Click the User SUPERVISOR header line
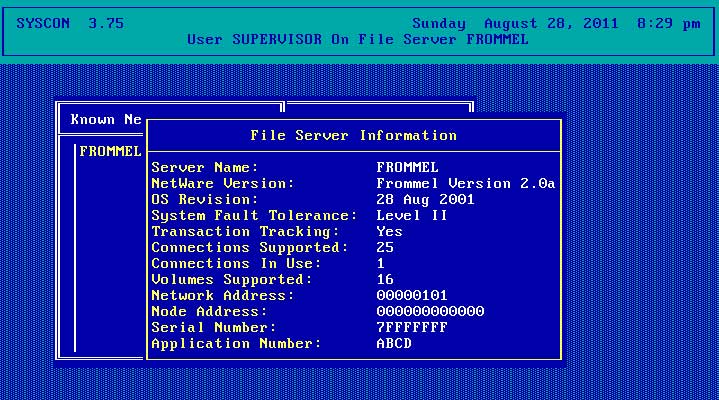Screen dimensions: 719x400 357,40
